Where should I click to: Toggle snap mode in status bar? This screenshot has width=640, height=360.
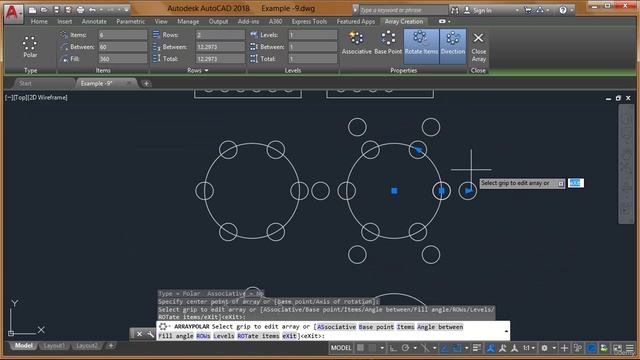(x=372, y=348)
